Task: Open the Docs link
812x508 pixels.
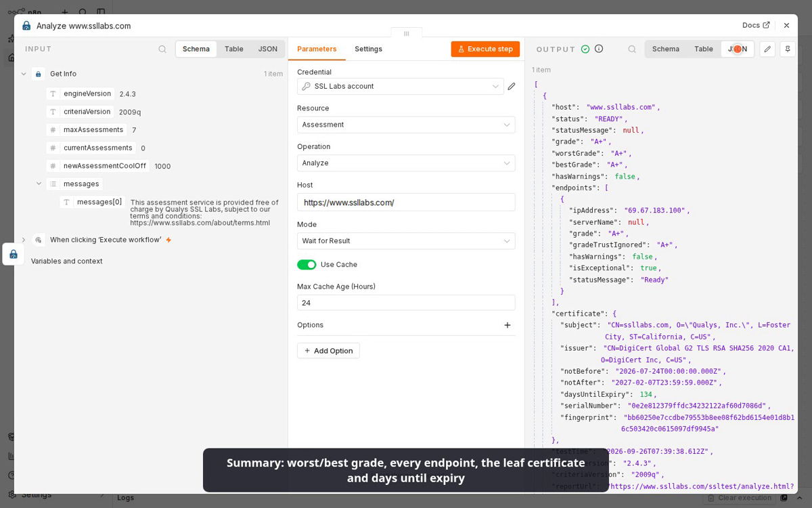Action: tap(756, 25)
